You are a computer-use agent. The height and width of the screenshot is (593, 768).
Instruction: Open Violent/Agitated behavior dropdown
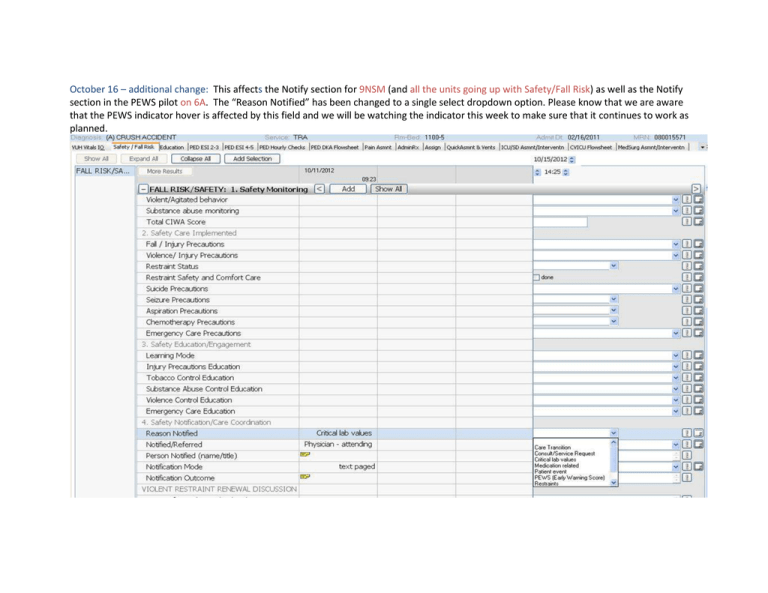(676, 200)
